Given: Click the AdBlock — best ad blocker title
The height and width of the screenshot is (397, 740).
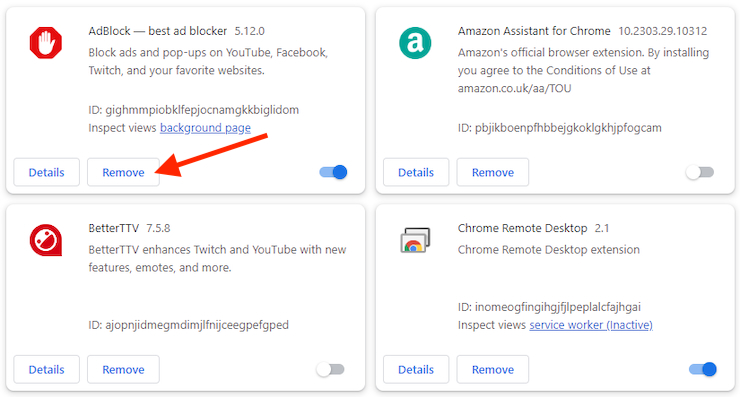Looking at the screenshot, I should [x=158, y=31].
